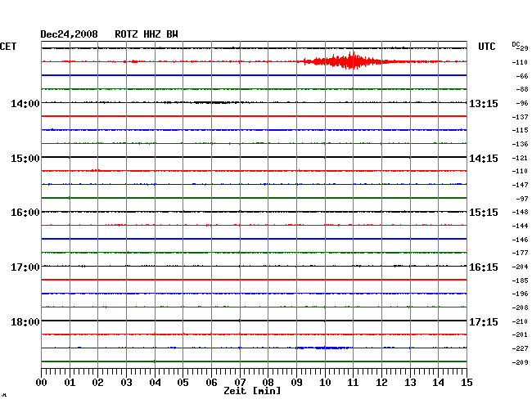Click minute 12 on the time axis
The width and height of the screenshot is (532, 404).
point(381,382)
